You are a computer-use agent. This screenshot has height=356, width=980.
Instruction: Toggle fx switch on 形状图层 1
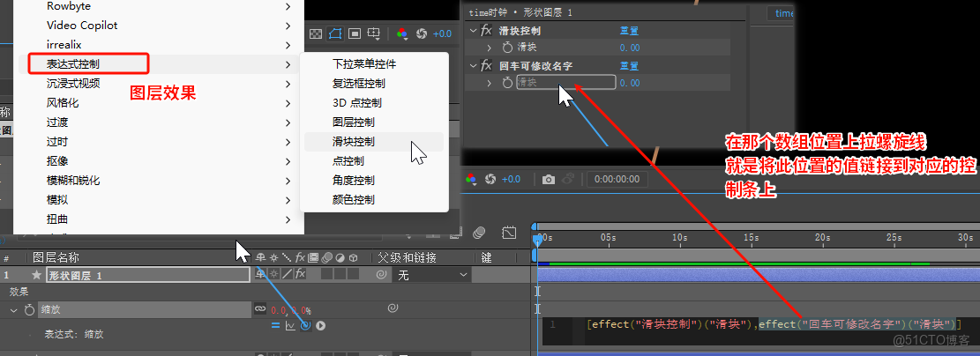click(300, 274)
